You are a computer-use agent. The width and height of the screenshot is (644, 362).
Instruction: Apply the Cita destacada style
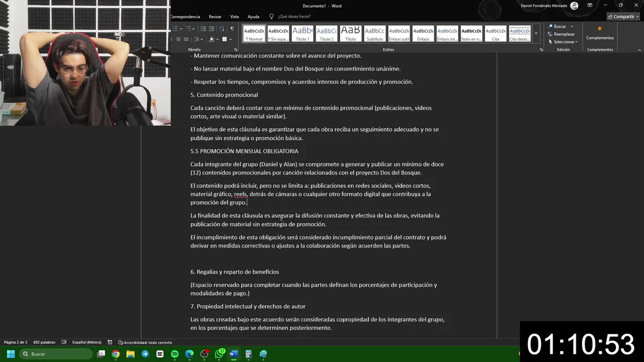point(520,34)
